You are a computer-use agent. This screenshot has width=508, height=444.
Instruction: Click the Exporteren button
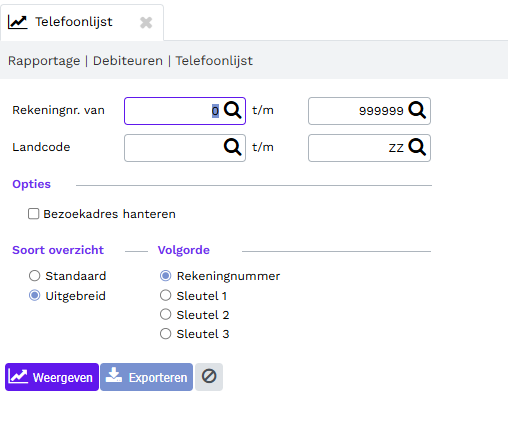(x=147, y=377)
